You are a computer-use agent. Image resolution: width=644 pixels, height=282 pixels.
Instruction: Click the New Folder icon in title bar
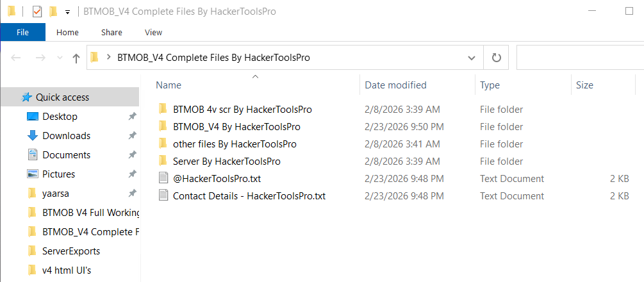click(54, 12)
